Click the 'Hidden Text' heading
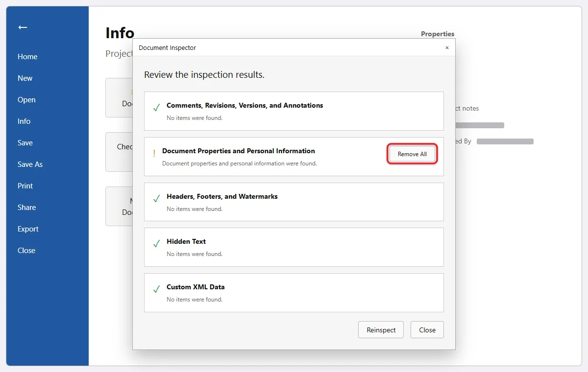The width and height of the screenshot is (588, 372). pos(186,241)
